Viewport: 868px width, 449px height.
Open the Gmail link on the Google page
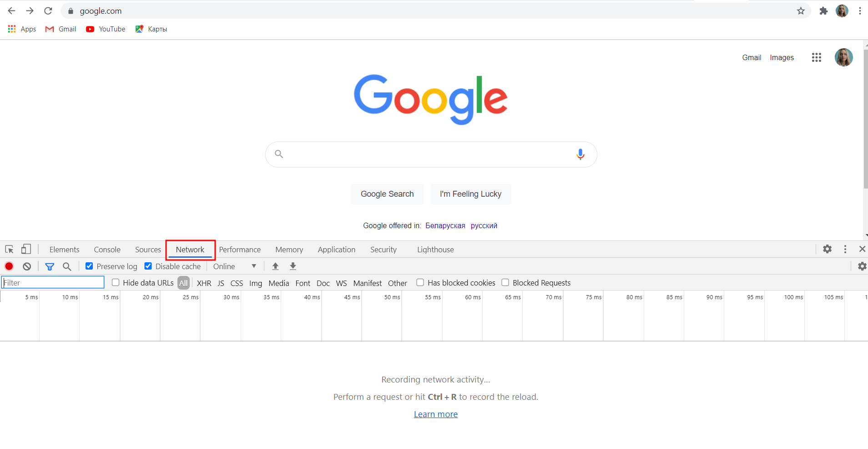[752, 57]
